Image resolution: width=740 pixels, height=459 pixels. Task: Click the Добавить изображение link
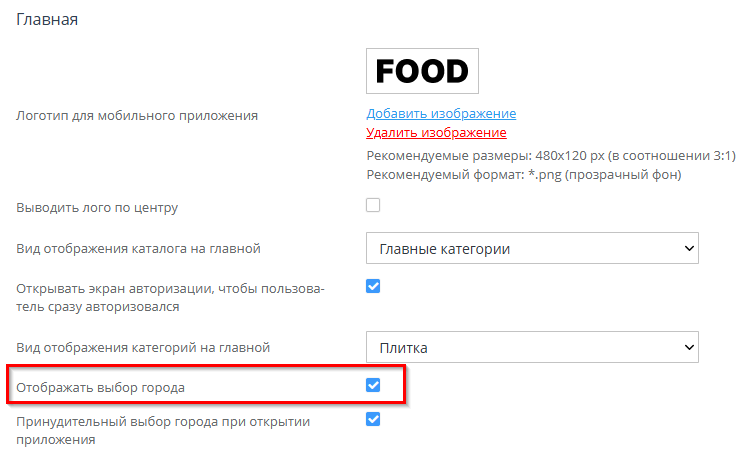[441, 114]
